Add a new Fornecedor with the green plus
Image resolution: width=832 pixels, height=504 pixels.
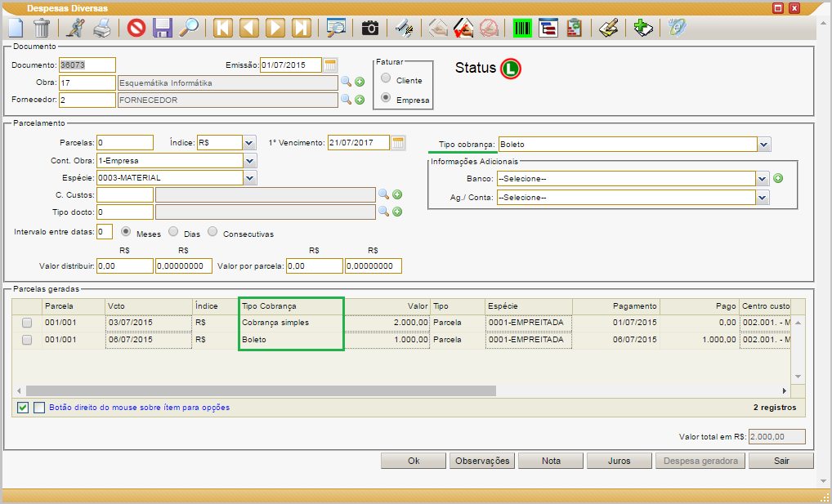pyautogui.click(x=360, y=100)
